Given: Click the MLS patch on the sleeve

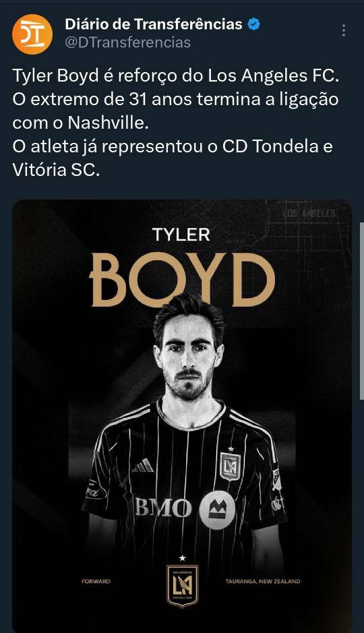Looking at the screenshot, I should coord(277,481).
